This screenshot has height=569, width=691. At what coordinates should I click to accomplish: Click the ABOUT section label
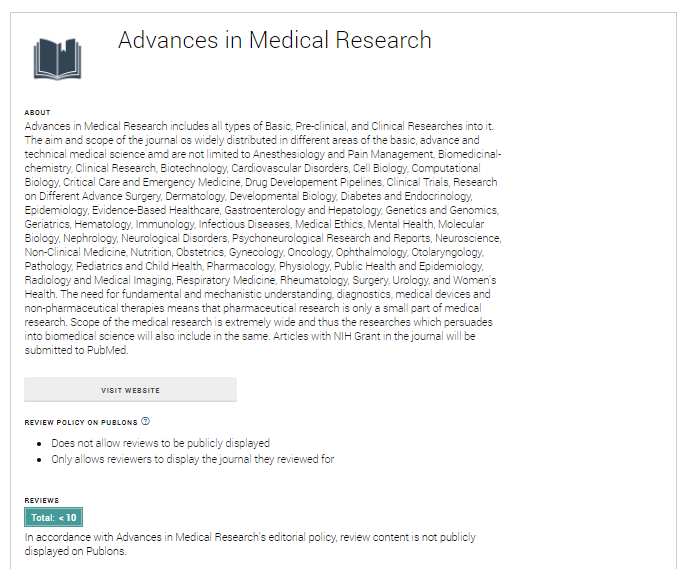[x=37, y=113]
